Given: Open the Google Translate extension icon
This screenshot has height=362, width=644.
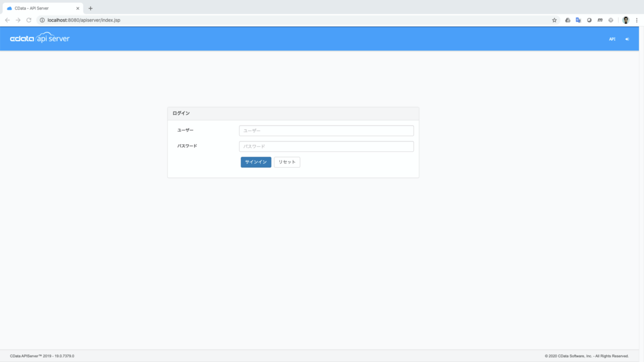Looking at the screenshot, I should coord(579,20).
